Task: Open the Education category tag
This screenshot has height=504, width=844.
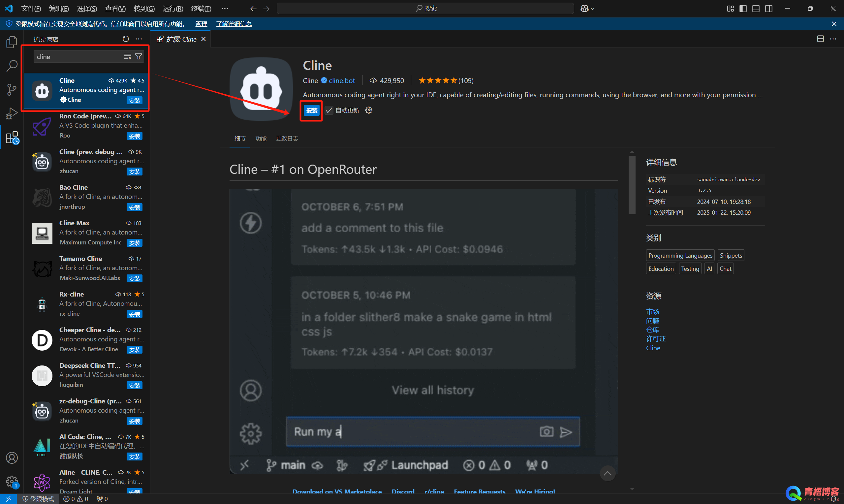Action: pos(661,268)
